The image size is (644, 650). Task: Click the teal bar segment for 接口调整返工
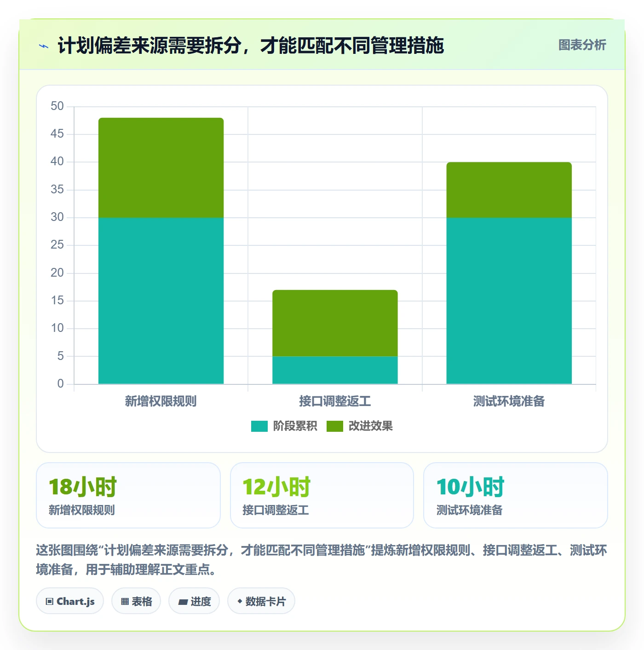pyautogui.click(x=335, y=370)
